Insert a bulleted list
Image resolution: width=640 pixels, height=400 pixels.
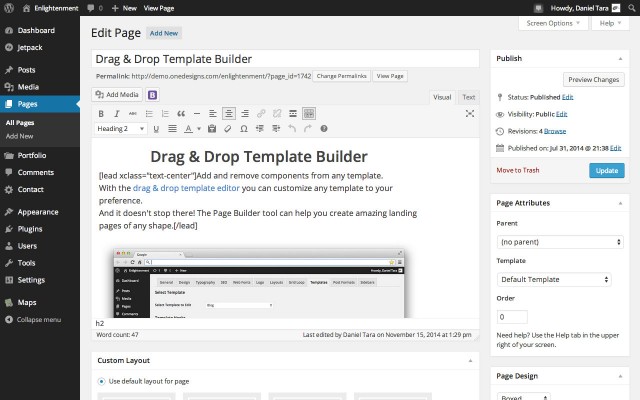tap(149, 114)
